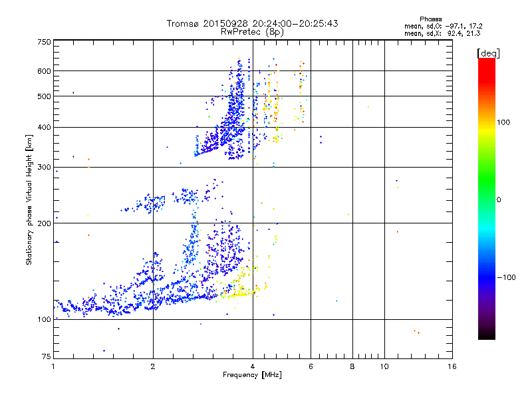Click the '750' y-axis tick label
532x399 pixels.
coord(44,42)
